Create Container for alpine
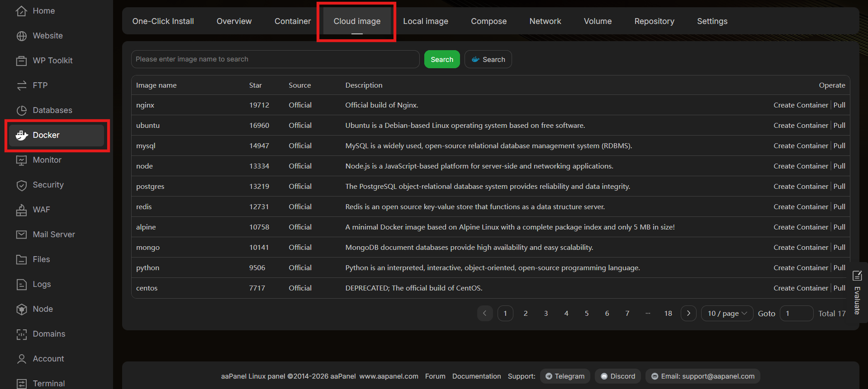This screenshot has height=389, width=868. (801, 227)
